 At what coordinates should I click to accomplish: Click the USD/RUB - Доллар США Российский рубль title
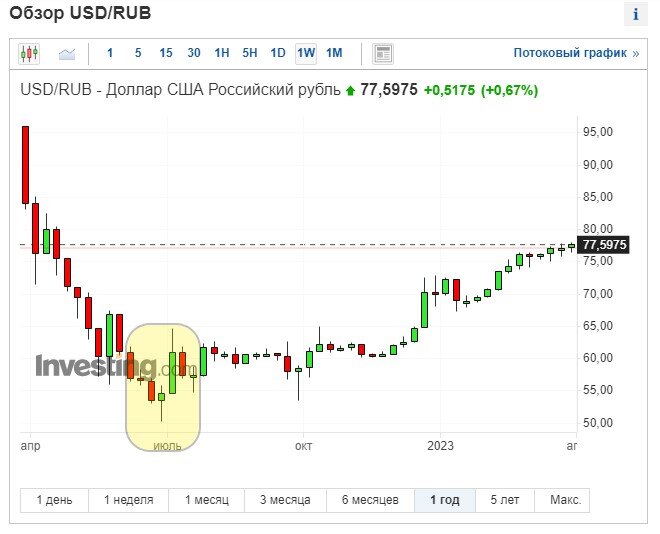tap(180, 90)
